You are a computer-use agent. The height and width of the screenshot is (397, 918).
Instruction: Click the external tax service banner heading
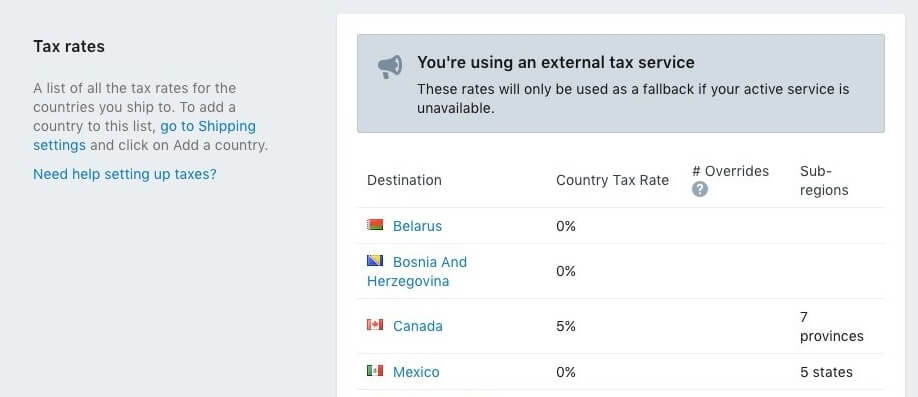click(556, 63)
